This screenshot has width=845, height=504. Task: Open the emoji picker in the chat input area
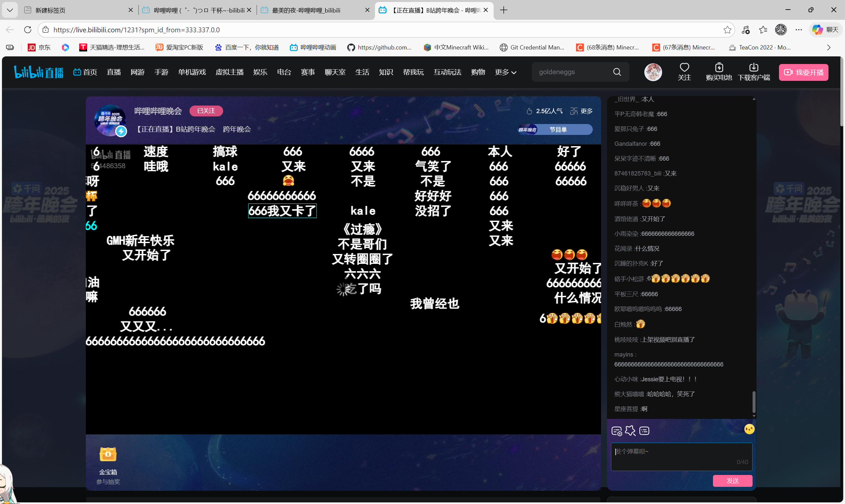[x=749, y=428]
